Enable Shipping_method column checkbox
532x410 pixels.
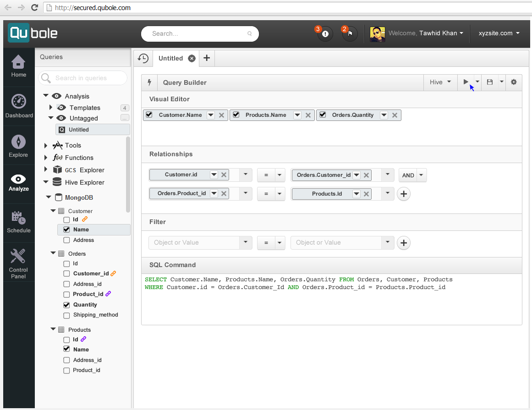click(66, 315)
